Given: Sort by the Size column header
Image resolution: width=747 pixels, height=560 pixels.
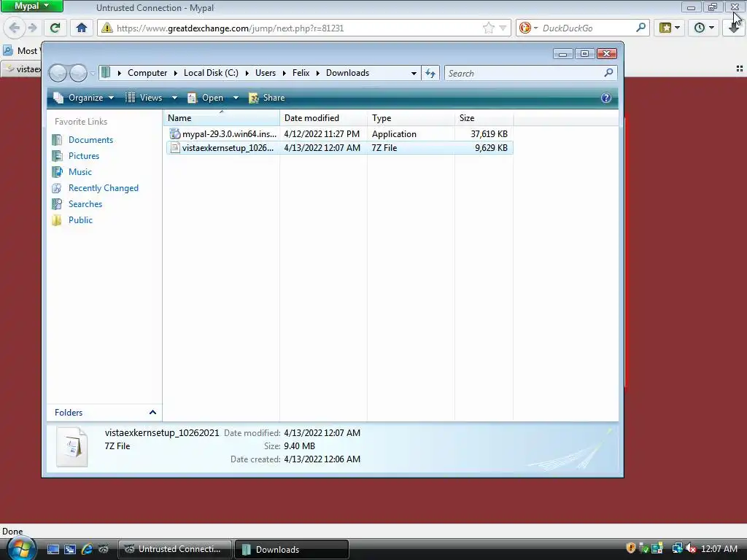Looking at the screenshot, I should [484, 117].
